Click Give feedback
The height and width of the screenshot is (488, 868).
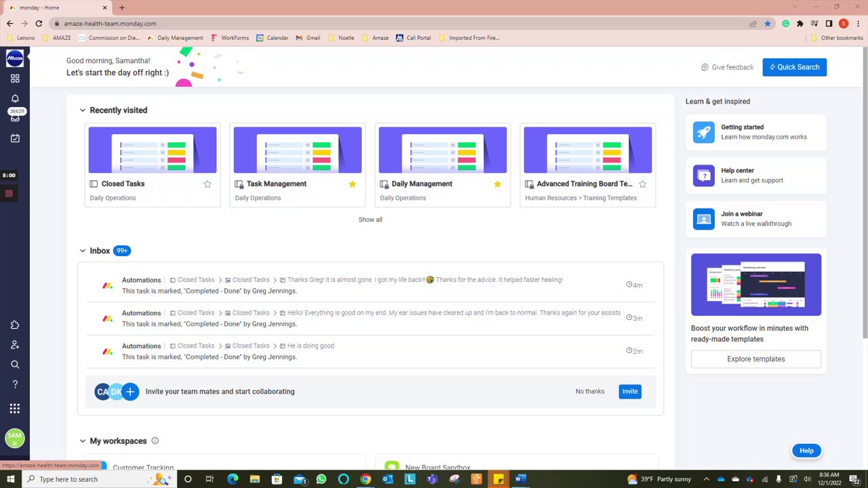(728, 67)
